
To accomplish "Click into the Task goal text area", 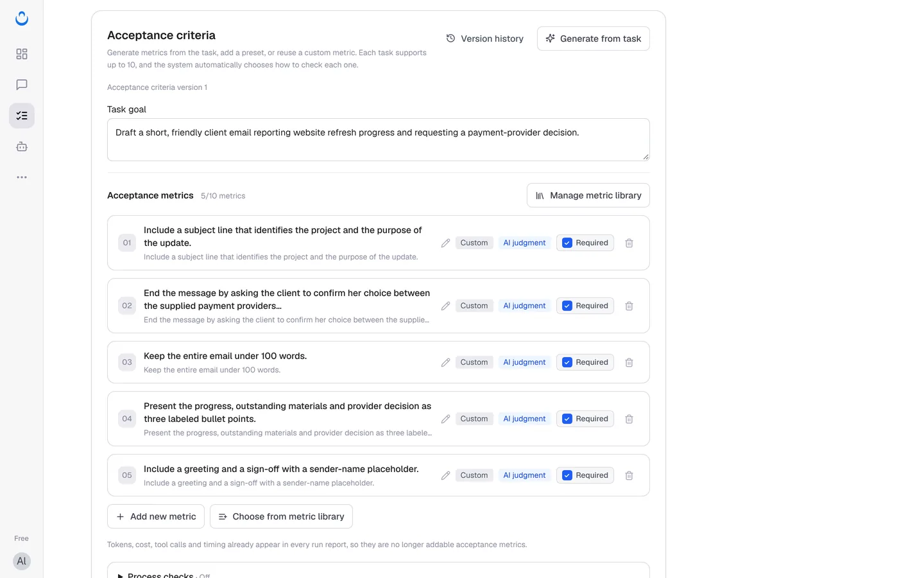I will (x=379, y=139).
